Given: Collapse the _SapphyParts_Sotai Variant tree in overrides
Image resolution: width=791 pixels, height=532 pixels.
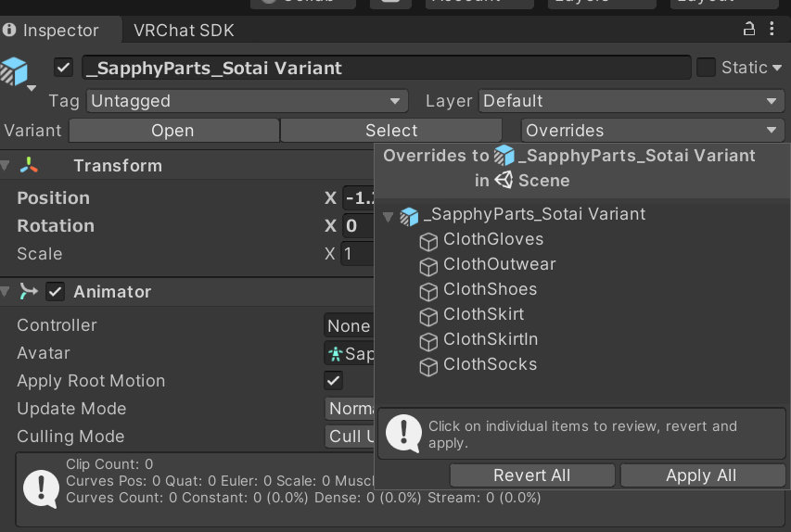Looking at the screenshot, I should click(388, 216).
